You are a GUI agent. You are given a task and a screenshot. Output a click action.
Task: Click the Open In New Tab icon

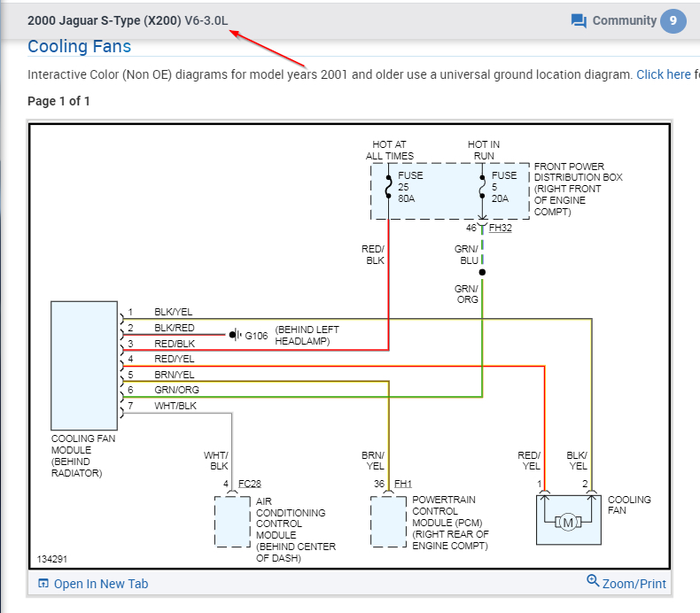(43, 583)
